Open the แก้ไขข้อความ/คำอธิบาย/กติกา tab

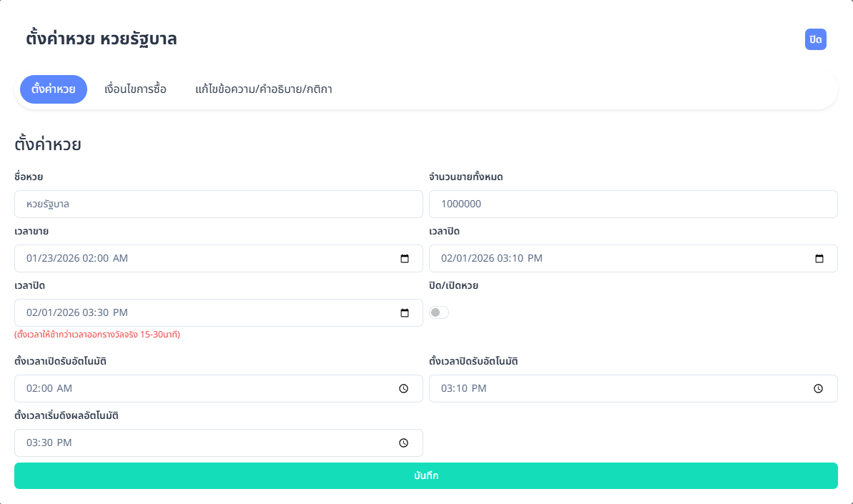point(263,89)
